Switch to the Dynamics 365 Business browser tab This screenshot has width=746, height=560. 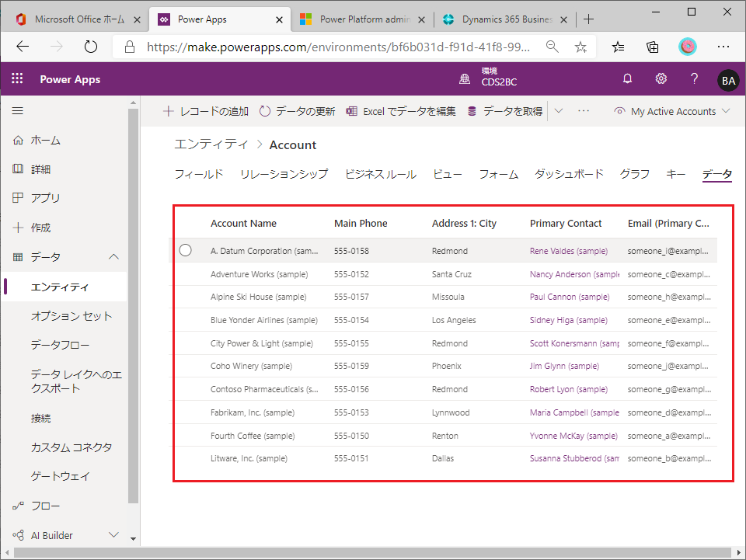pos(505,19)
